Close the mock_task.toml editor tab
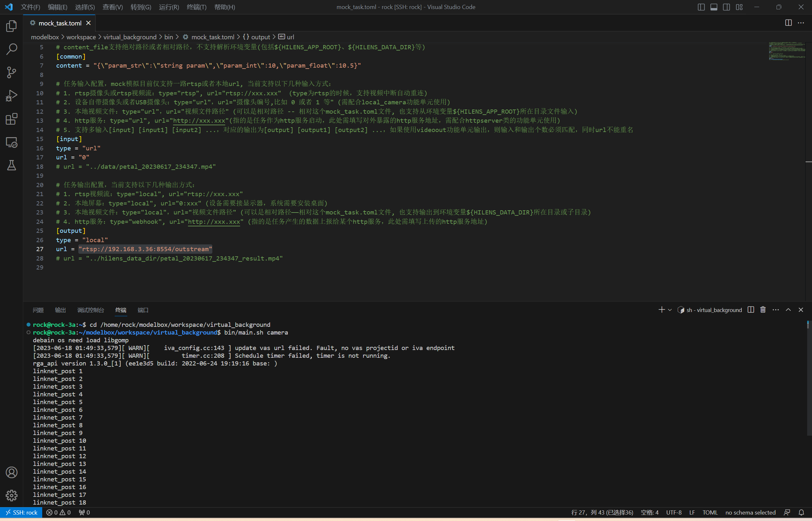The height and width of the screenshot is (521, 812). click(88, 23)
